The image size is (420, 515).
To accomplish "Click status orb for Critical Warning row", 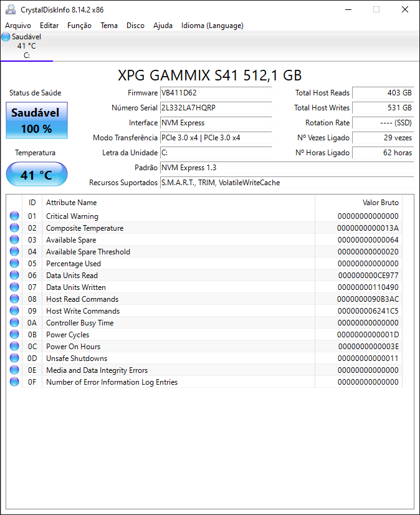I will [x=14, y=216].
